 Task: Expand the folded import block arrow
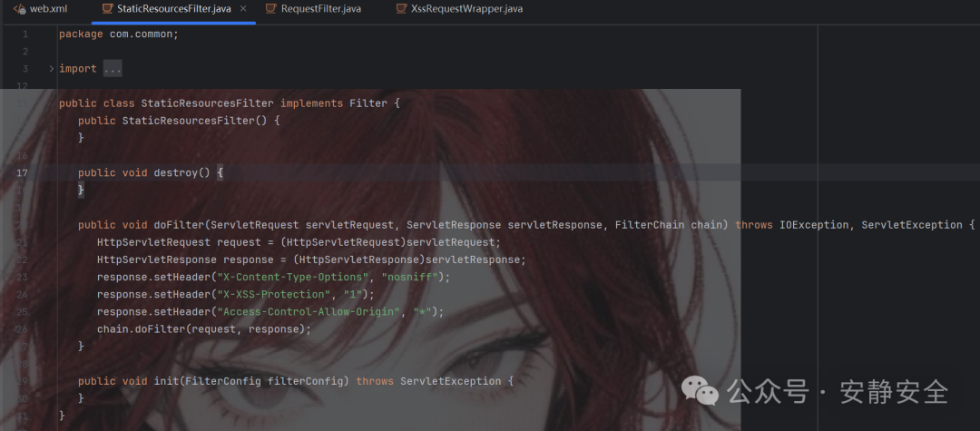tap(51, 69)
